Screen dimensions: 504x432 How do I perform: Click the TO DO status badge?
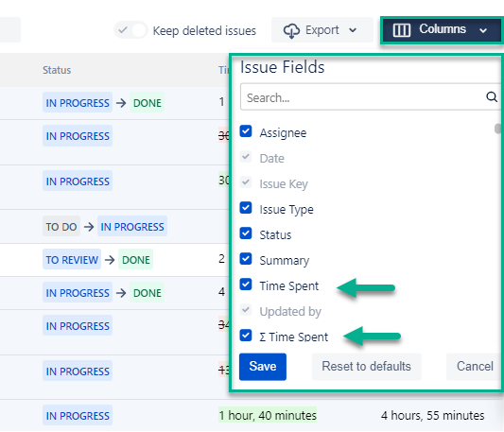pos(61,227)
